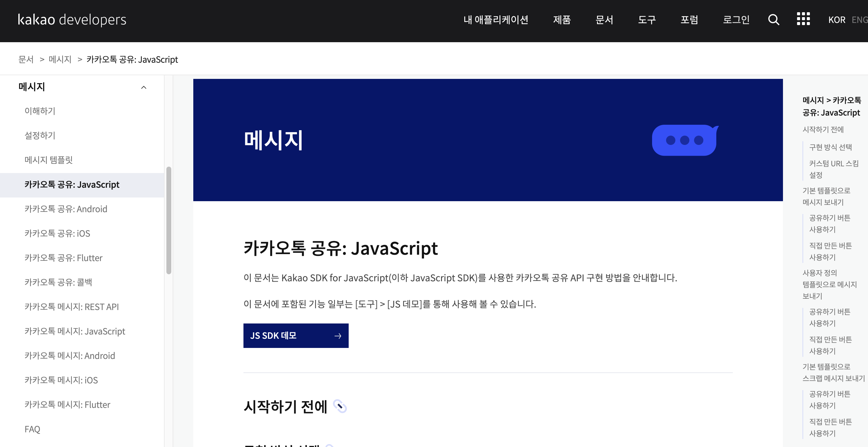The height and width of the screenshot is (447, 868).
Task: Open 문서 in the top navigation
Action: click(x=604, y=20)
